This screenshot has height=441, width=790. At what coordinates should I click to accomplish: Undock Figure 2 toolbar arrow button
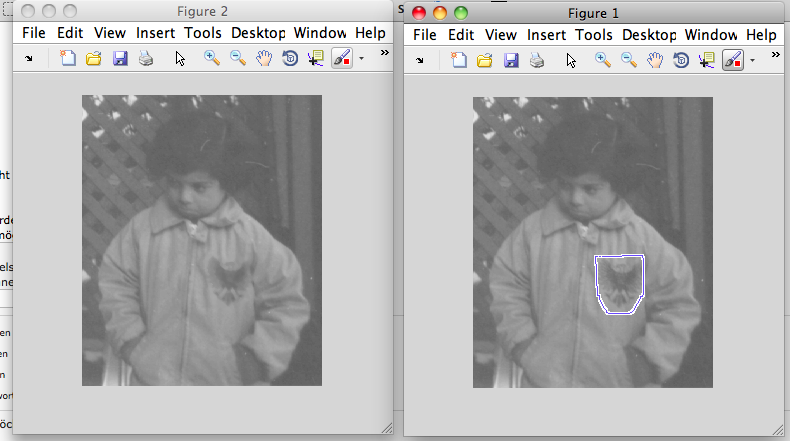(x=28, y=59)
